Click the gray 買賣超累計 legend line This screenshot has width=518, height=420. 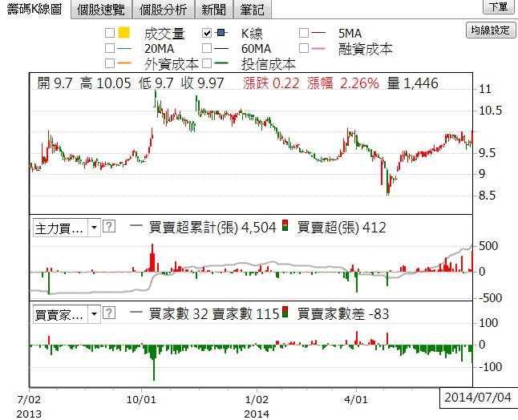coord(136,226)
